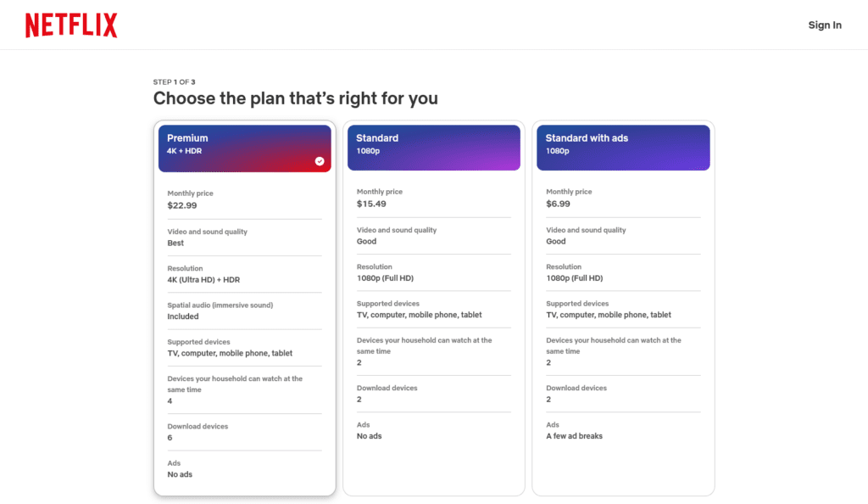Screen dimensions: 868x504
Task: Click the STEP 1 OF 3 indicator
Action: (174, 82)
